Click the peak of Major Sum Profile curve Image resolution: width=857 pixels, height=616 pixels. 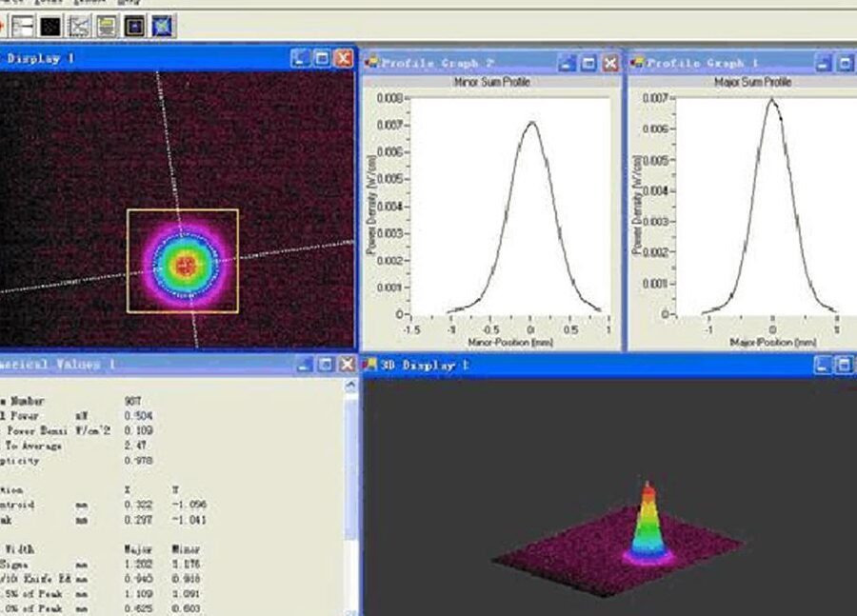(x=772, y=99)
